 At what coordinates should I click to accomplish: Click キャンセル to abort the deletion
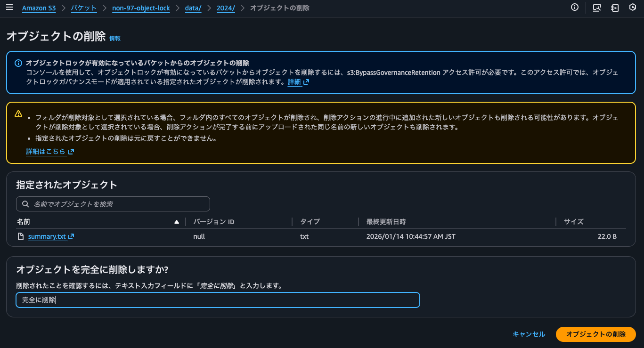click(529, 334)
